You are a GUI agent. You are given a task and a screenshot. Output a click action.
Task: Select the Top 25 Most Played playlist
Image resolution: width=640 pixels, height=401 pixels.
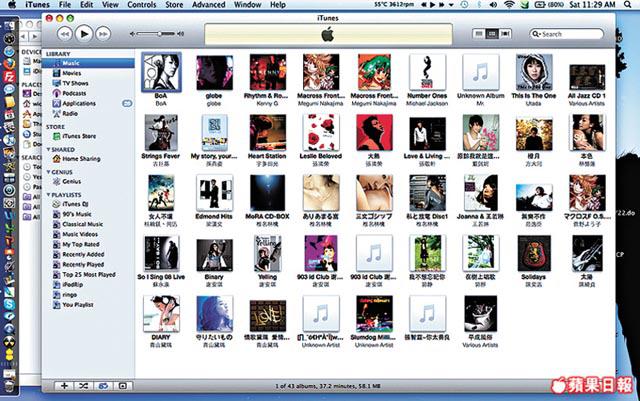(x=88, y=274)
